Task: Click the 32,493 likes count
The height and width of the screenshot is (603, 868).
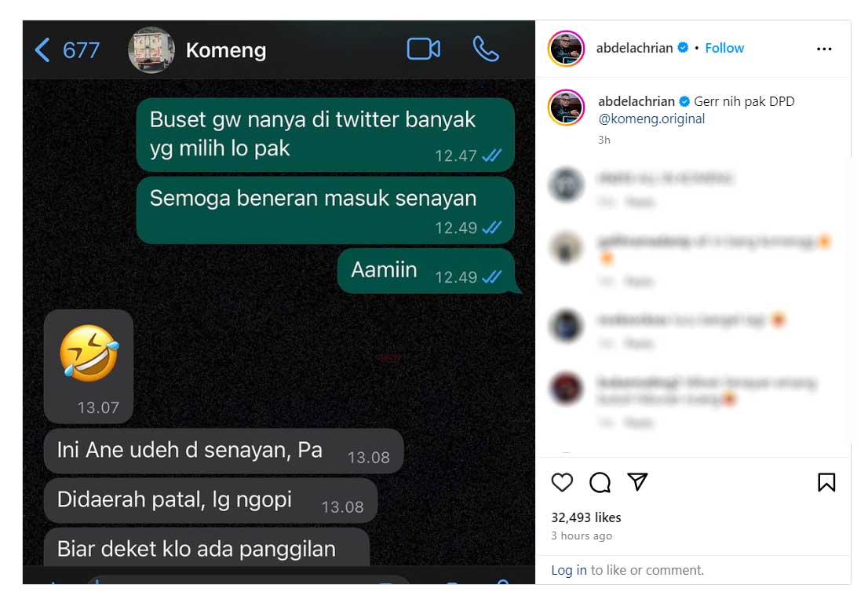Action: tap(585, 517)
